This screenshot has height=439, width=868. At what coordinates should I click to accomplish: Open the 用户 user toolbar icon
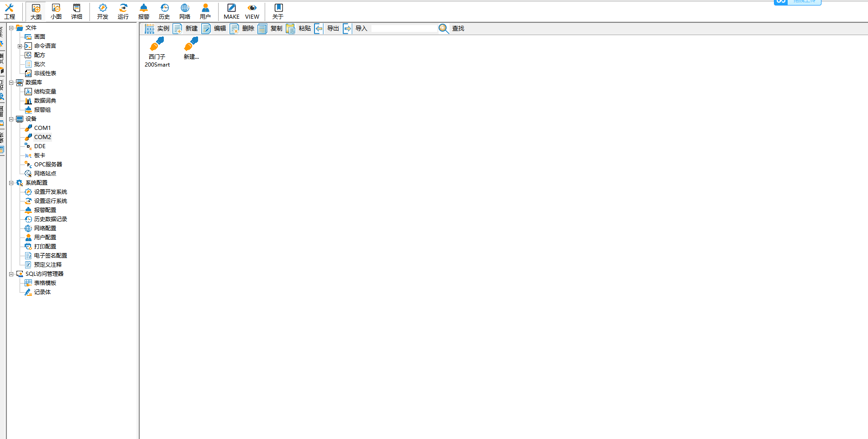[205, 11]
